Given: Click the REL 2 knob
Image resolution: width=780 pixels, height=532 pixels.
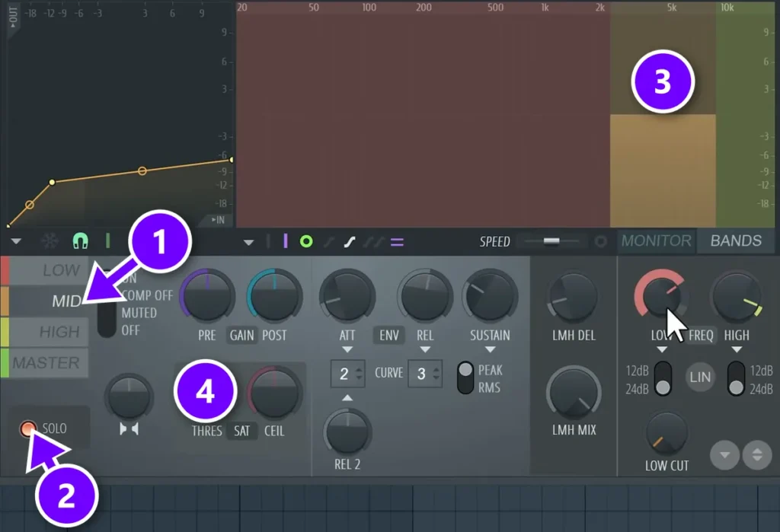Looking at the screenshot, I should [x=347, y=432].
